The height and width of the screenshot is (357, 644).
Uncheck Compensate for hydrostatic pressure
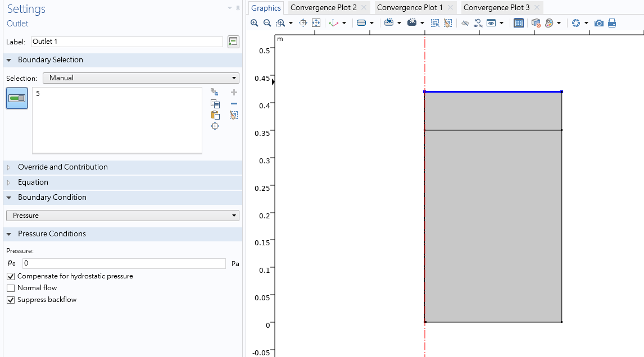click(x=11, y=276)
